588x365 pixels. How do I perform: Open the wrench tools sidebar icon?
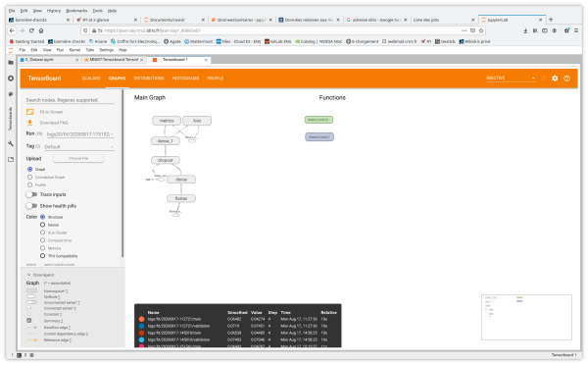[x=11, y=143]
